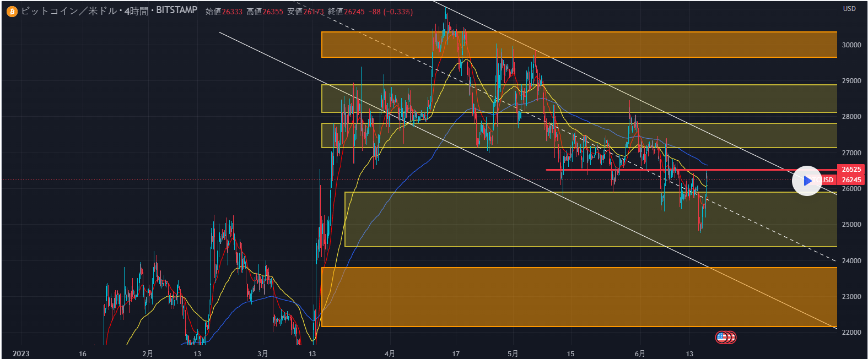868x359 pixels.
Task: Click the 高値 high price value 26355
Action: point(272,12)
